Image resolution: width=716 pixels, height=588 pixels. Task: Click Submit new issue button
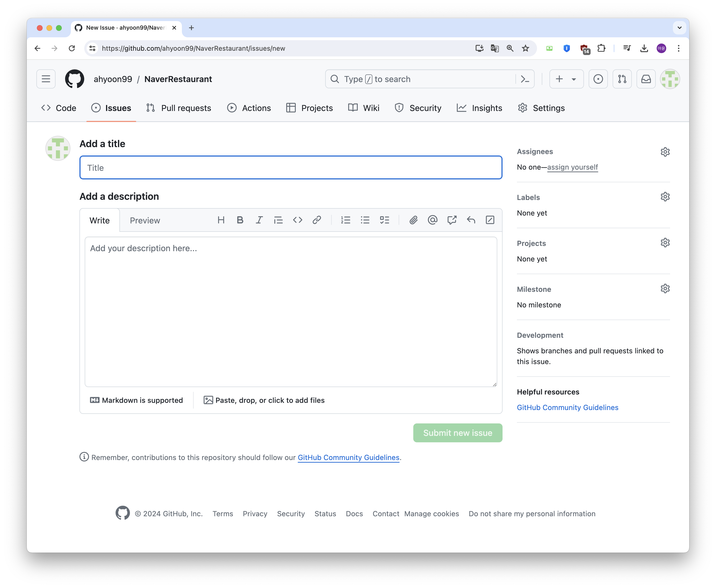click(x=458, y=433)
